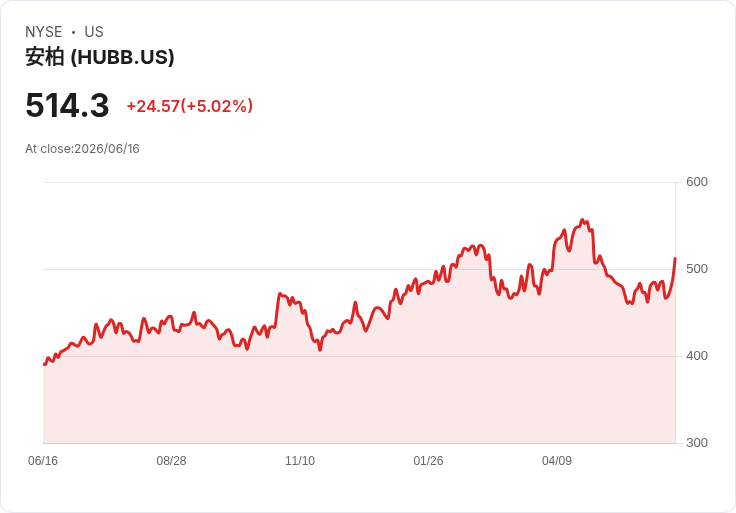
Task: Click the HUBB.US stock title
Action: coord(100,57)
